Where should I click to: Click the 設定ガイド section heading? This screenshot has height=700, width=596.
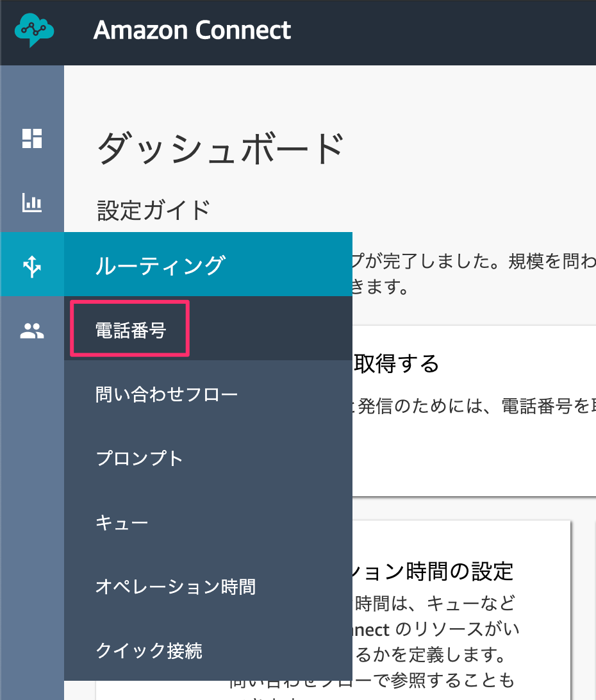[x=154, y=210]
